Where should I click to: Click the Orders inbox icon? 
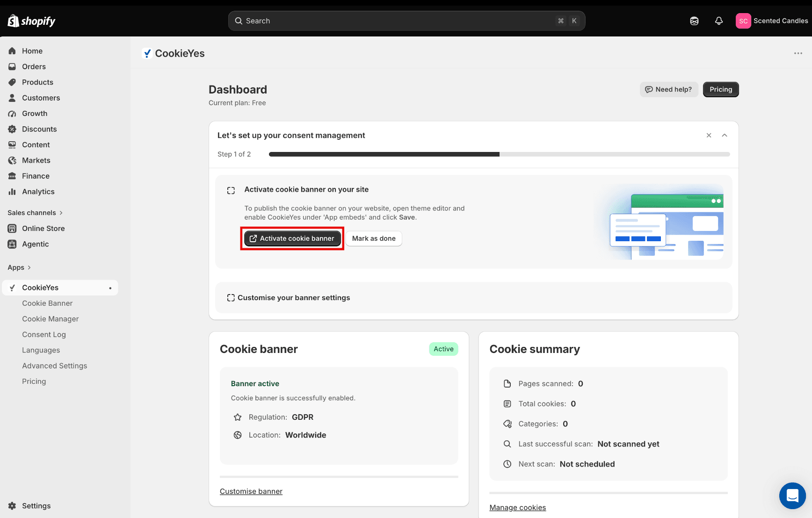coord(12,66)
